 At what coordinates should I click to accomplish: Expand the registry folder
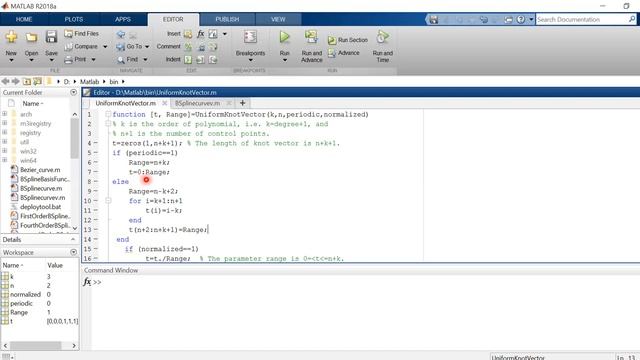point(4,132)
